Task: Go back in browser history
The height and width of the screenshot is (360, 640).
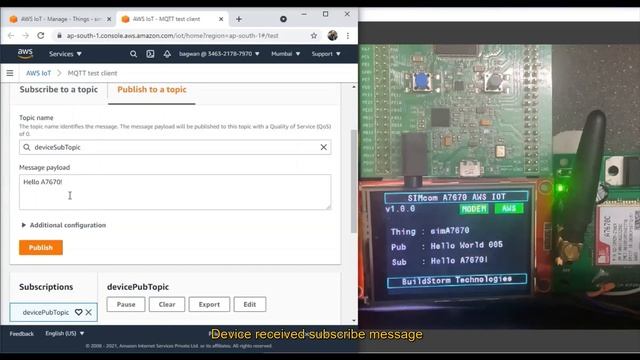Action: coord(11,36)
